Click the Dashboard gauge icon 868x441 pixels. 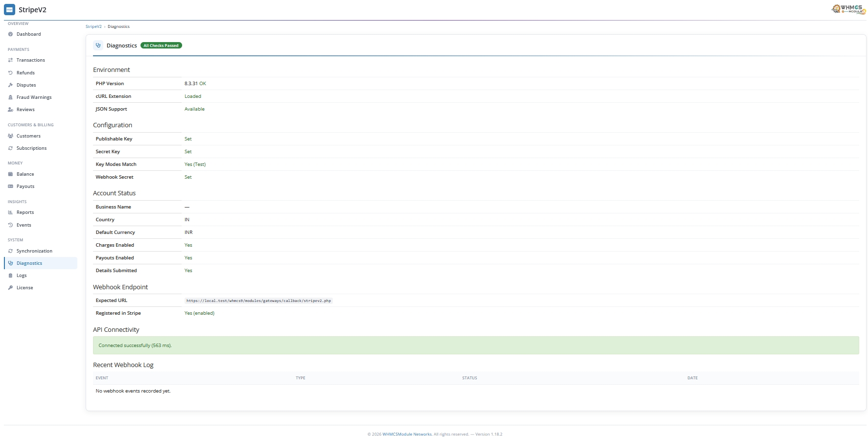coord(10,34)
